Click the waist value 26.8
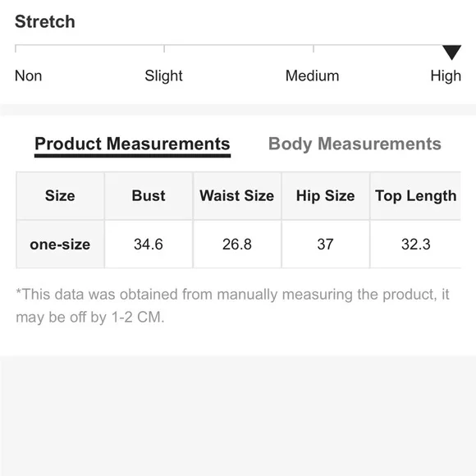This screenshot has height=476, width=476. click(237, 245)
